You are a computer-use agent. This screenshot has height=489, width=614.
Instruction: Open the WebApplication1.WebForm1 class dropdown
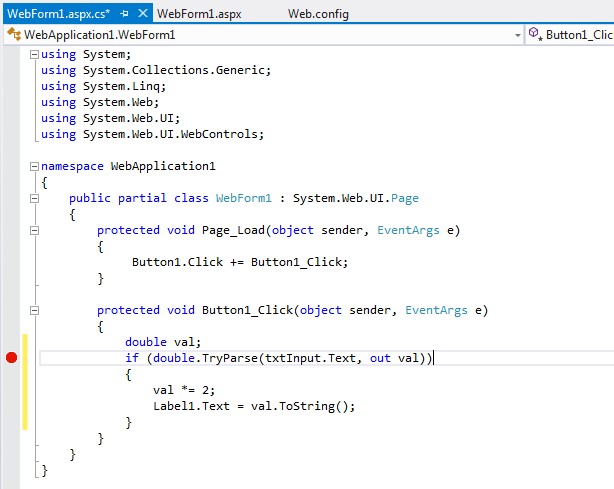[518, 35]
